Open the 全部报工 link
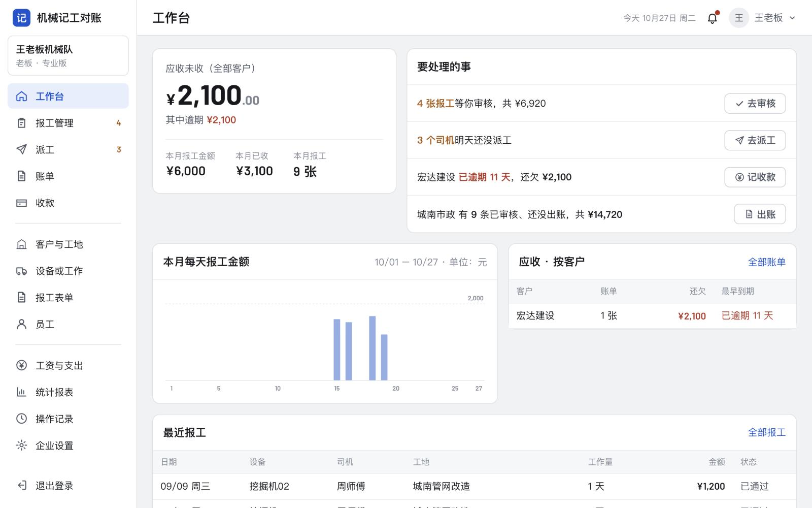Viewport: 812px width, 508px height. [x=766, y=432]
